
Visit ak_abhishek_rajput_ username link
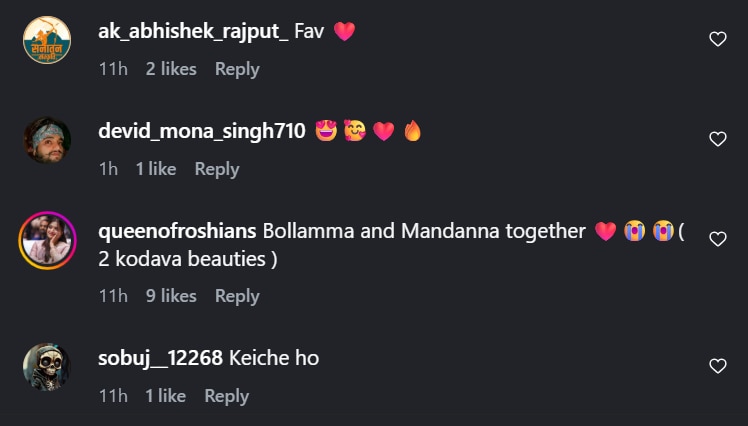click(193, 31)
